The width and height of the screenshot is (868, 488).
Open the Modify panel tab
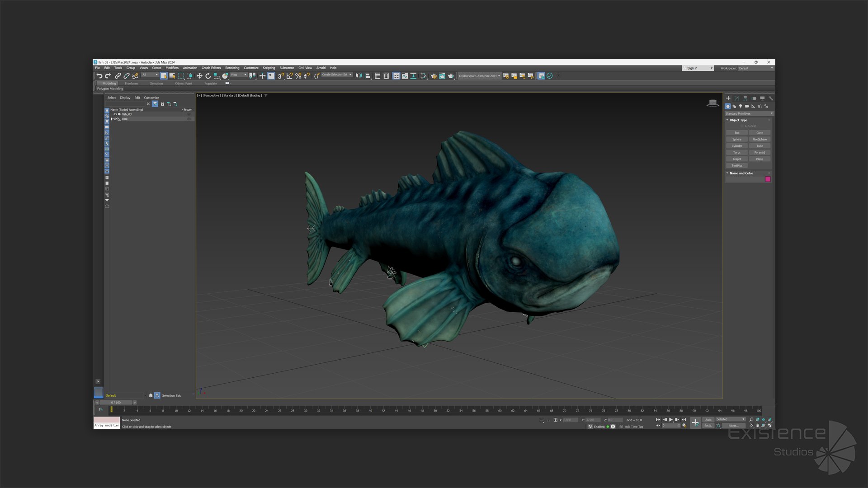[x=737, y=98]
